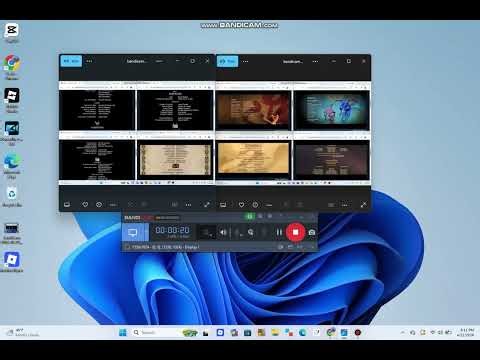
Task: Click the Bandicam recording timer 00:00:20
Action: [172, 230]
